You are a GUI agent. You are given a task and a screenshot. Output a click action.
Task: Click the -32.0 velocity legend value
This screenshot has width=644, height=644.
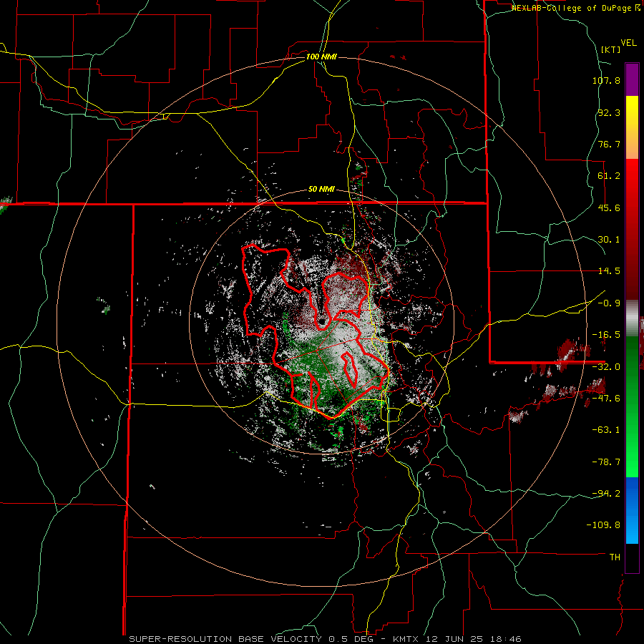tap(606, 367)
